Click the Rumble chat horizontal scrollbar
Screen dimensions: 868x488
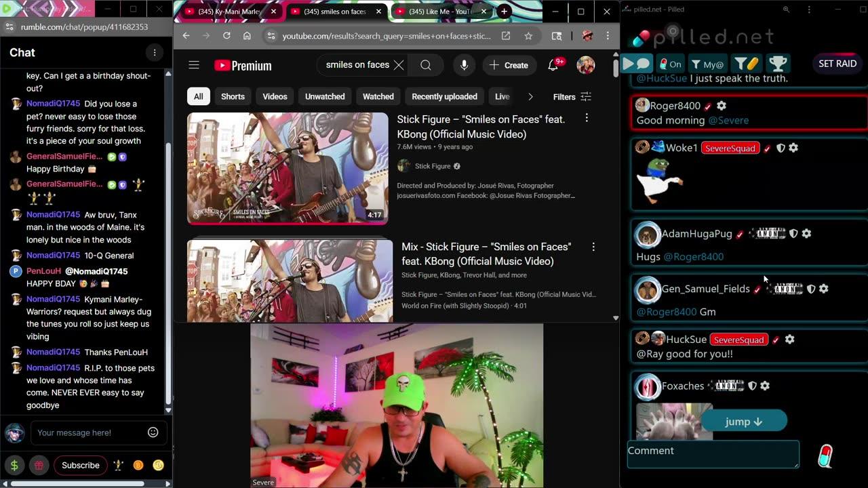point(79,483)
